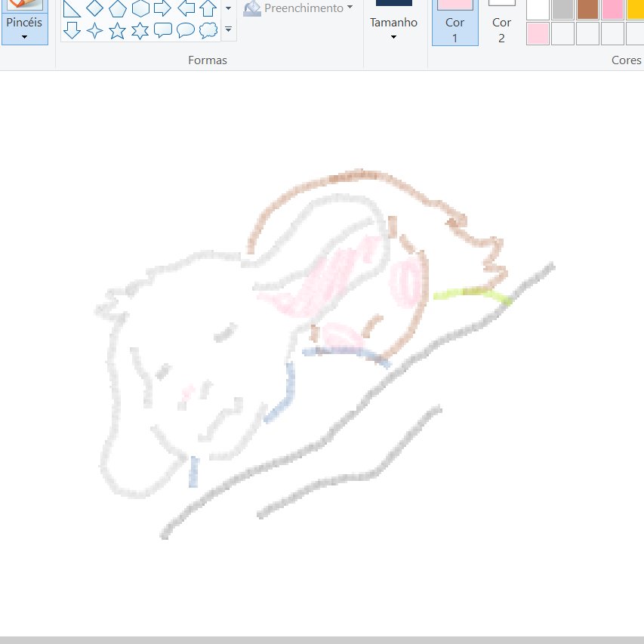The height and width of the screenshot is (644, 644).
Task: Select the diamond shape
Action: (x=94, y=8)
